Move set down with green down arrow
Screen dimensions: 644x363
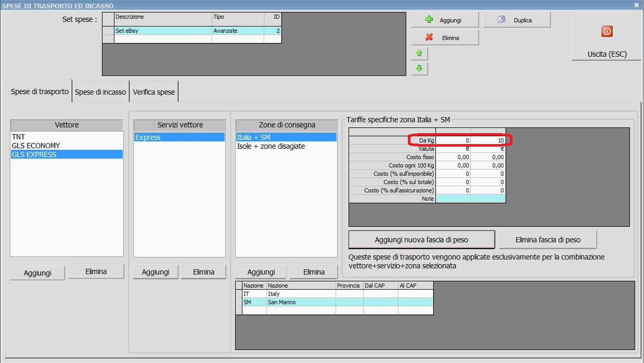click(419, 69)
